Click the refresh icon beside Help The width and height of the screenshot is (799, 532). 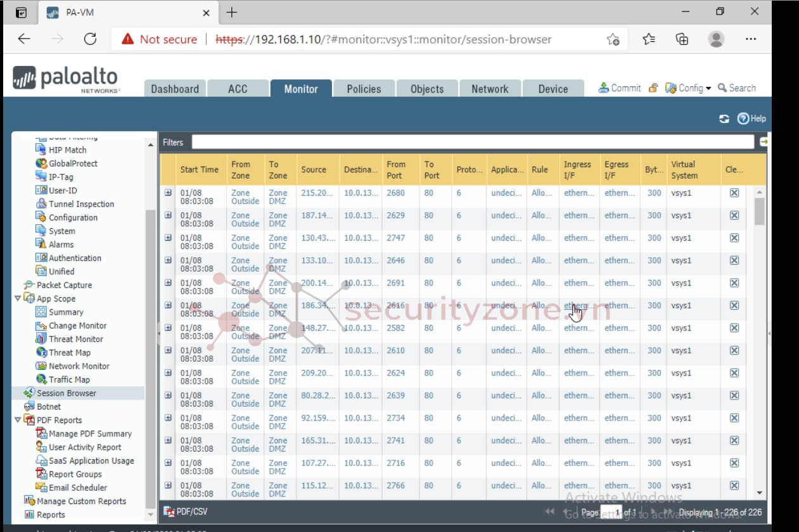click(724, 118)
